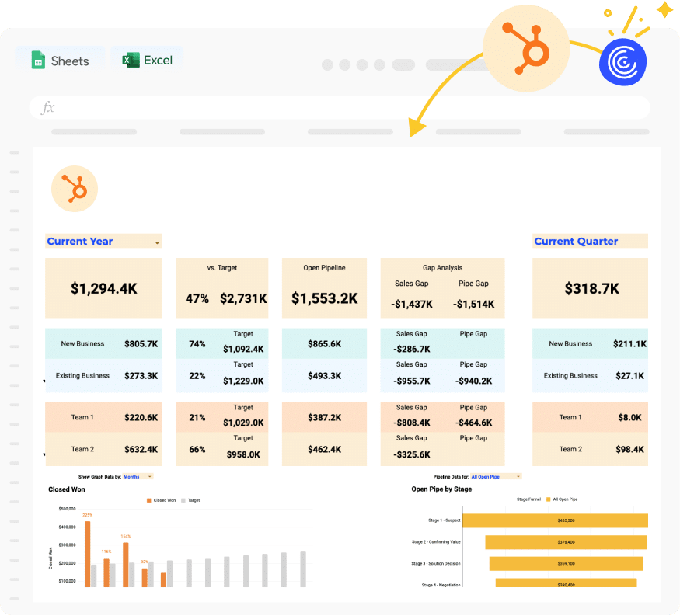Click the New Business $805.7K cell
The height and width of the screenshot is (616, 680).
pyautogui.click(x=103, y=343)
